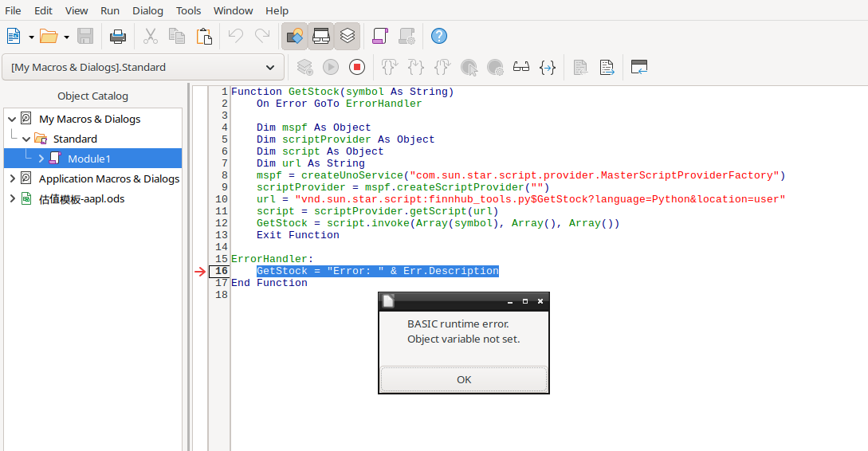The image size is (868, 451).
Task: Click the Import Dialog window icon
Action: 638,68
